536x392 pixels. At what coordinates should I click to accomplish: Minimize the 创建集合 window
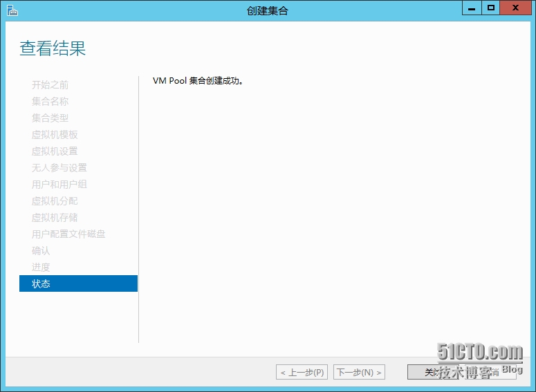472,8
